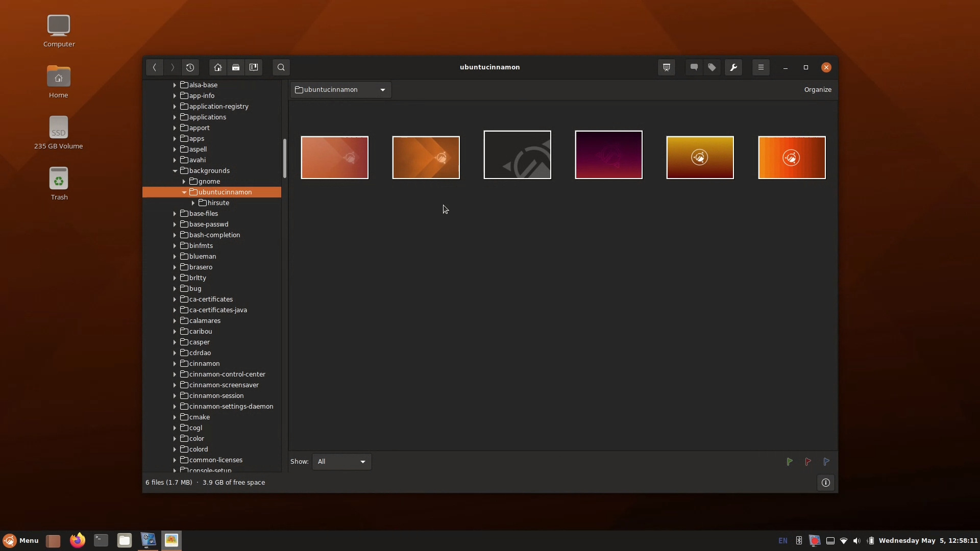Toggle the green flag filter

[789, 462]
